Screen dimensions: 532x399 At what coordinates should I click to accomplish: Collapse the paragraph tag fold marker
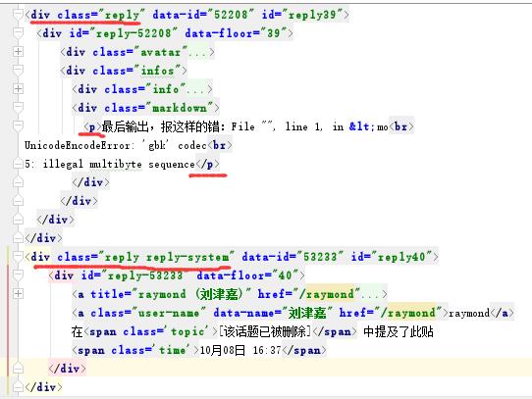[x=18, y=126]
